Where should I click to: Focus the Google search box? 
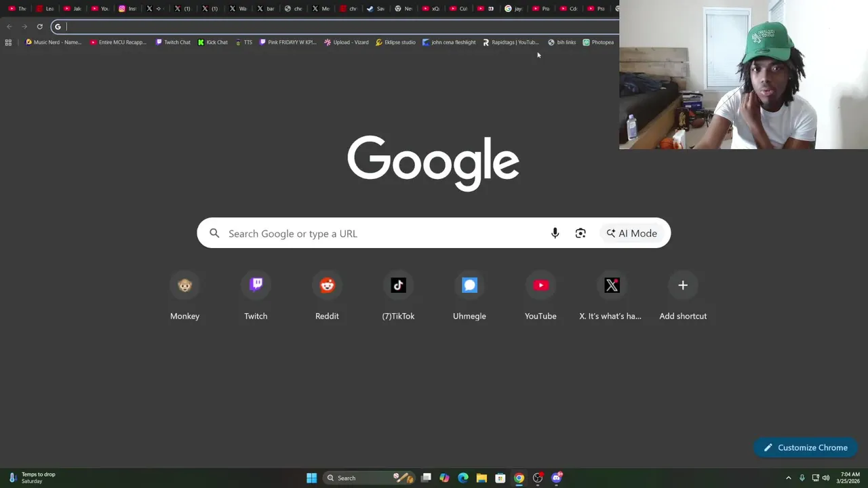[x=434, y=233]
